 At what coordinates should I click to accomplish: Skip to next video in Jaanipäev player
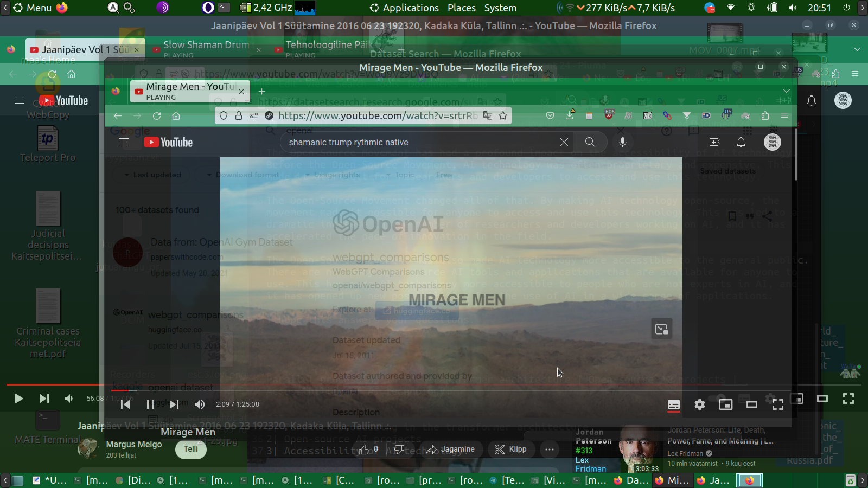pyautogui.click(x=44, y=399)
